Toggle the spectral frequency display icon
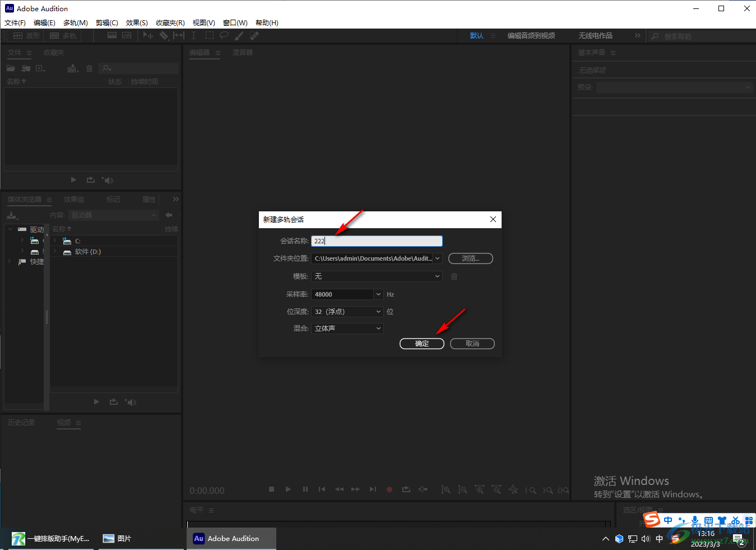This screenshot has height=550, width=756. point(112,35)
